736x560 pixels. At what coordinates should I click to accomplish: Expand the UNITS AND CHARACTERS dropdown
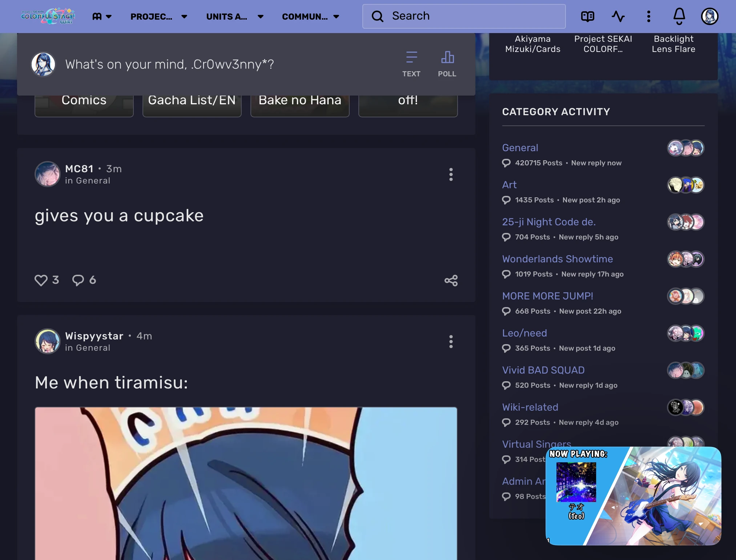(235, 16)
